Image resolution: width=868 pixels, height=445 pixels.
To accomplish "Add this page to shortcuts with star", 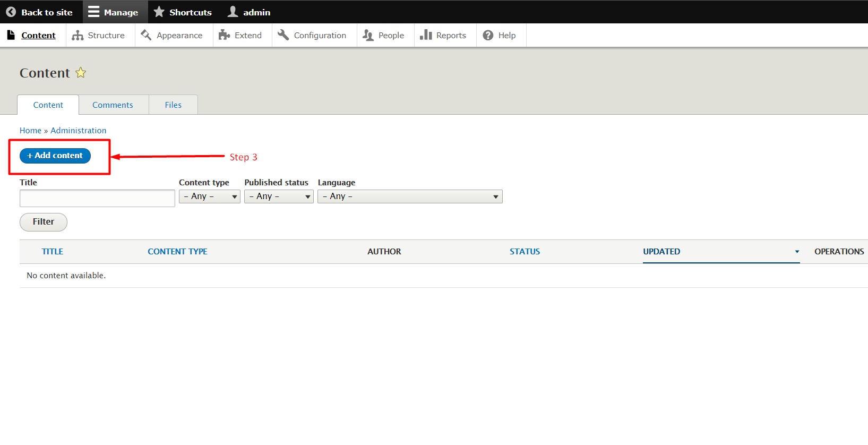I will tap(81, 73).
